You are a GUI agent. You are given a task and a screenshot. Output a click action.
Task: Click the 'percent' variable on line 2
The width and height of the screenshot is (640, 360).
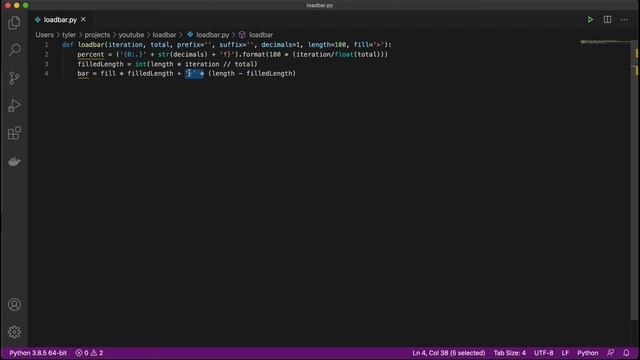tap(91, 54)
